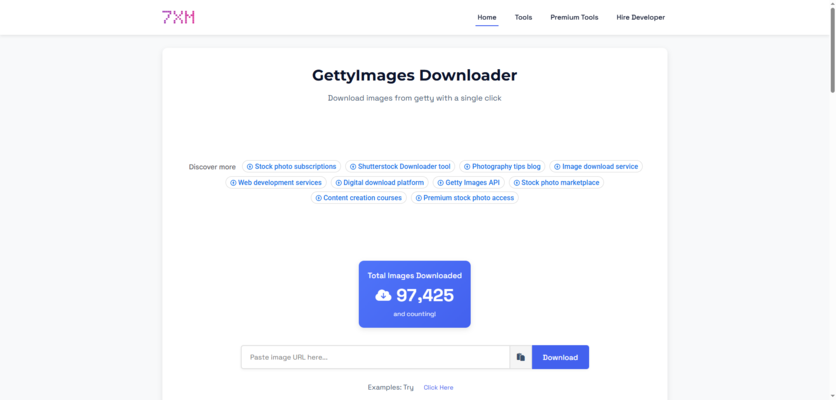Open 'Image download service' suggestion
Viewport: 836px width, 400px height.
[x=596, y=166]
